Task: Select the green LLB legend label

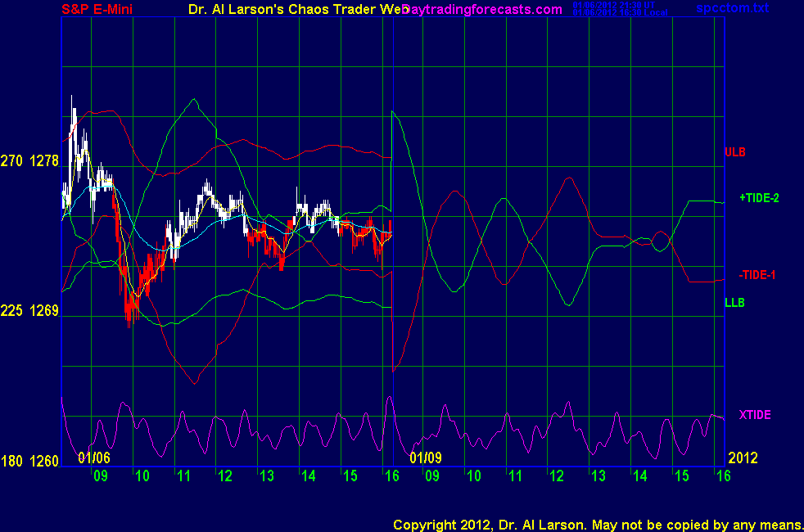Action: (734, 303)
